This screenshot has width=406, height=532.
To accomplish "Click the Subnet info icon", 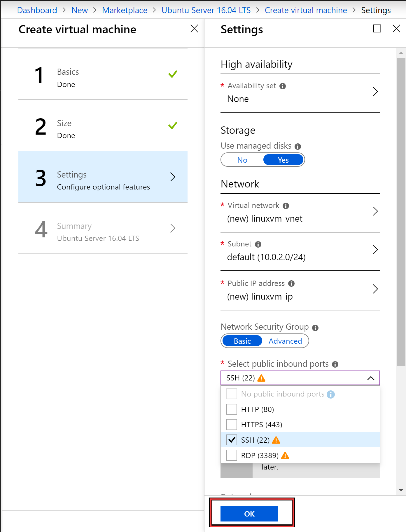I will click(x=258, y=244).
